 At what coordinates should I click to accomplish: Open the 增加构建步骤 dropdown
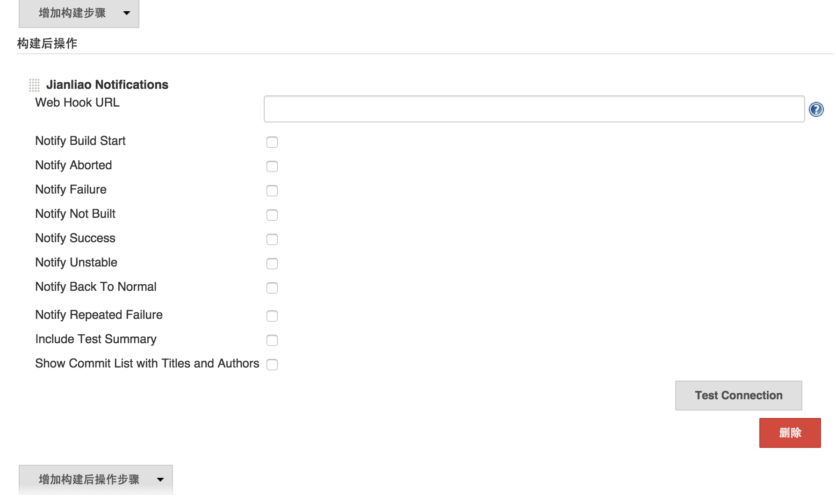coord(79,13)
